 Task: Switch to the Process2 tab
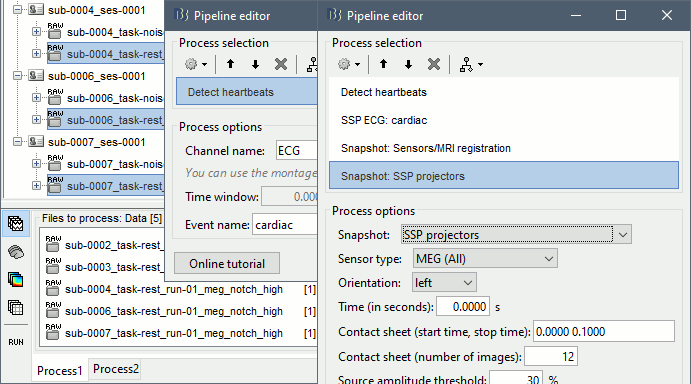click(115, 369)
